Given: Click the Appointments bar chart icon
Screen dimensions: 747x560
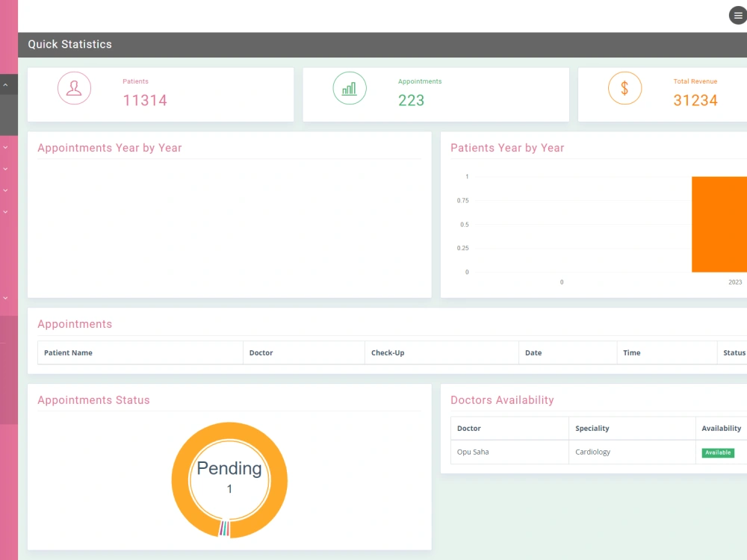Looking at the screenshot, I should click(350, 87).
